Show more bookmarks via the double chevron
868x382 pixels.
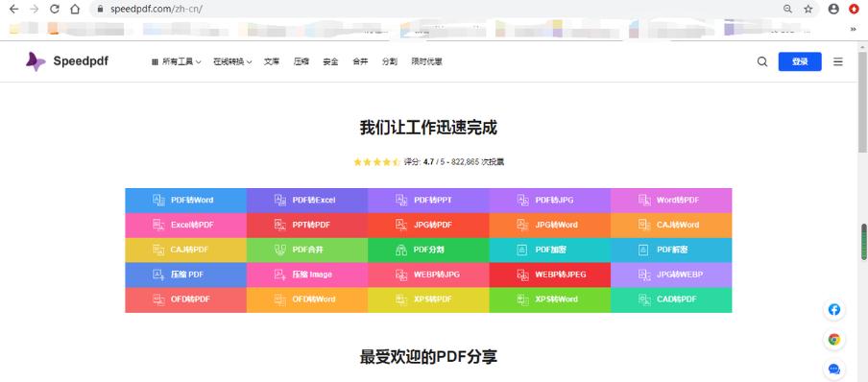pos(853,30)
